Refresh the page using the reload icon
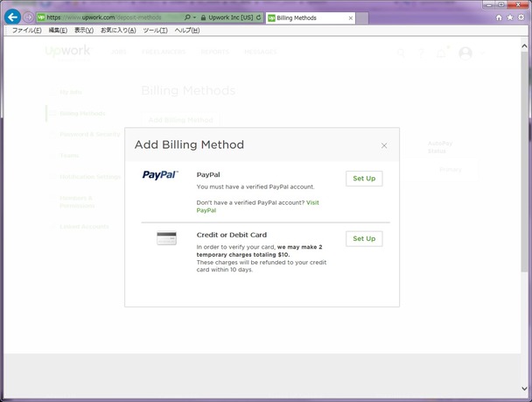Viewport: 532px width, 402px height. [x=258, y=18]
